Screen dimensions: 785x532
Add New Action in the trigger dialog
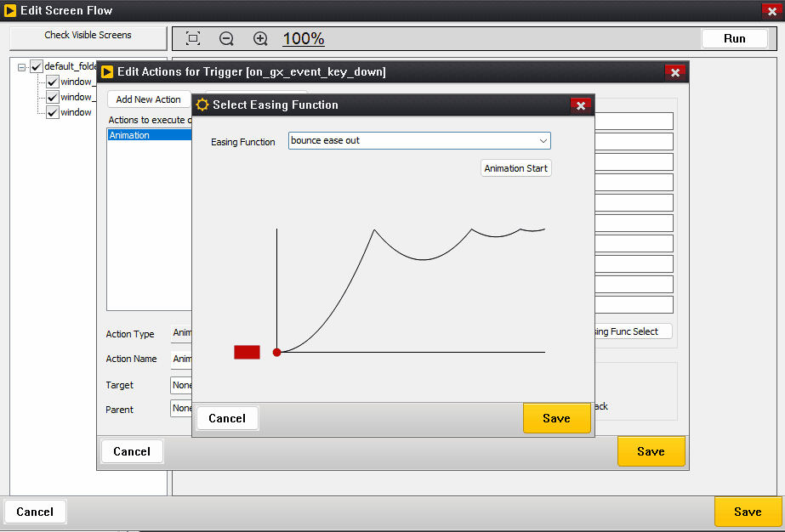[x=149, y=99]
